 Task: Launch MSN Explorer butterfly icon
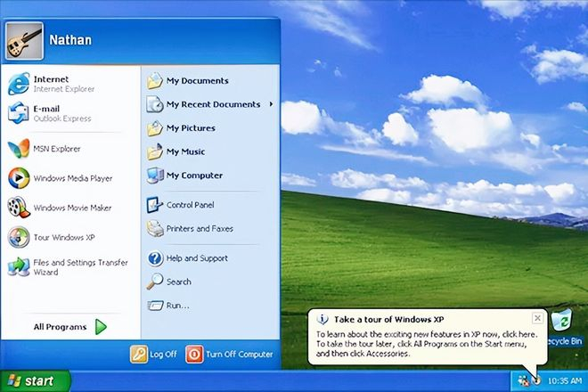(x=19, y=149)
